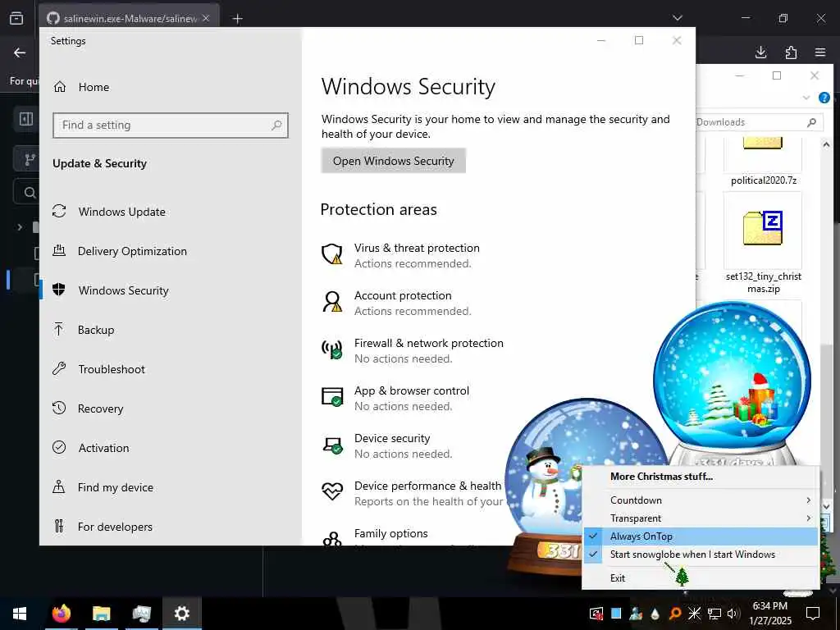Click the water drop tray icon
Screen dimensions: 840x630
[x=655, y=614]
